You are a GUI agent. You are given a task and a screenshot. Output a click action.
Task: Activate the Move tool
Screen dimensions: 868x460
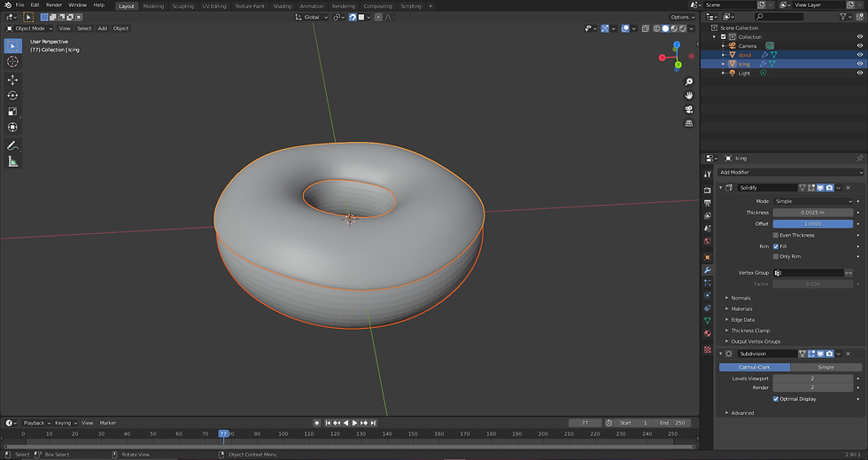point(12,80)
